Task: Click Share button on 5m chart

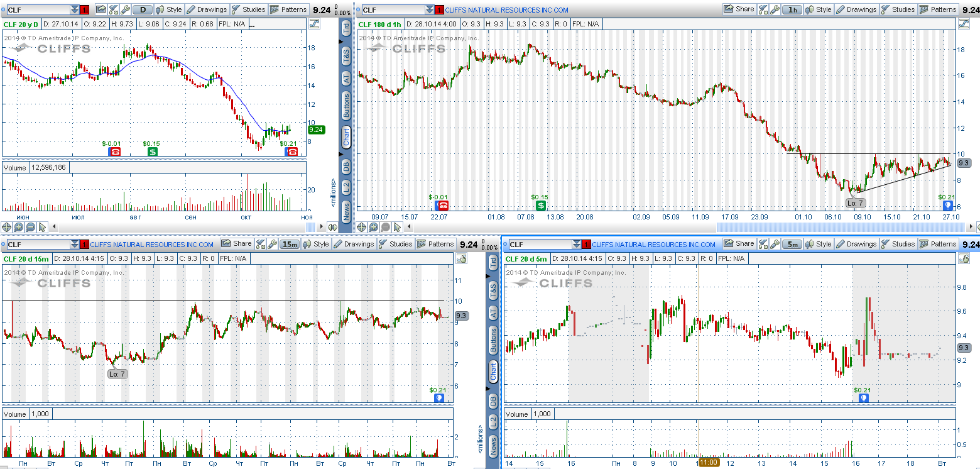Action: pos(739,244)
